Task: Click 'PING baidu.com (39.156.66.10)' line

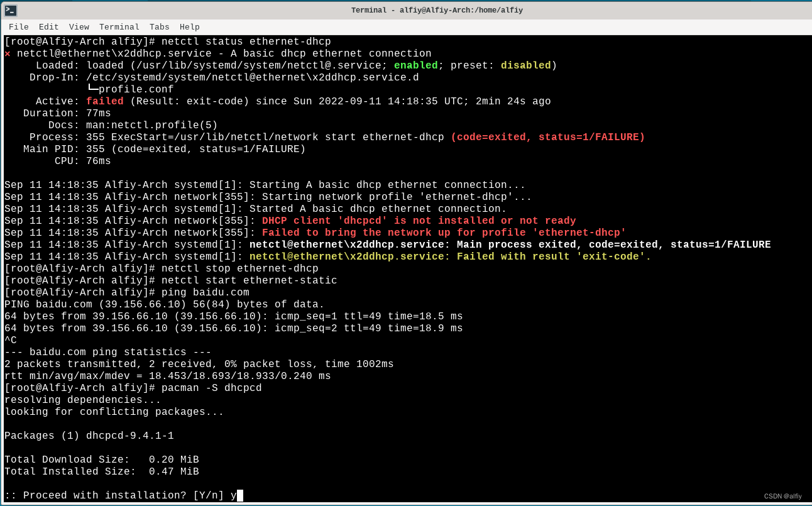Action: (x=164, y=304)
